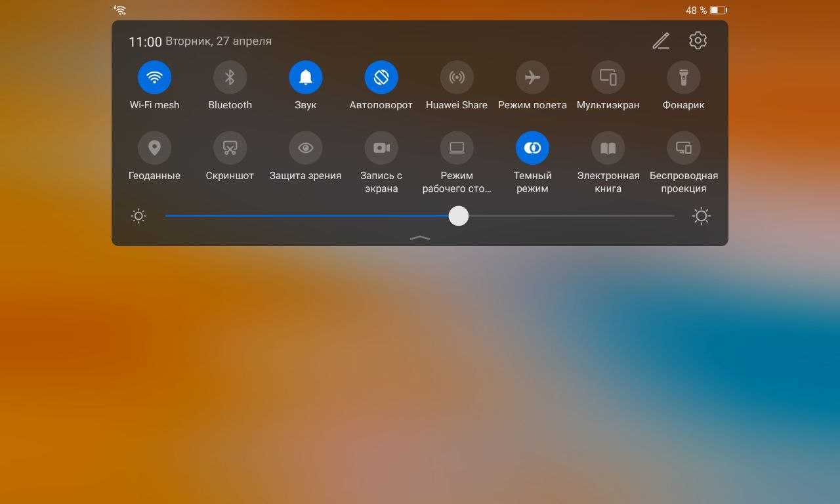This screenshot has width=840, height=504.
Task: Activate Электронная книга eBook mode
Action: point(608,148)
